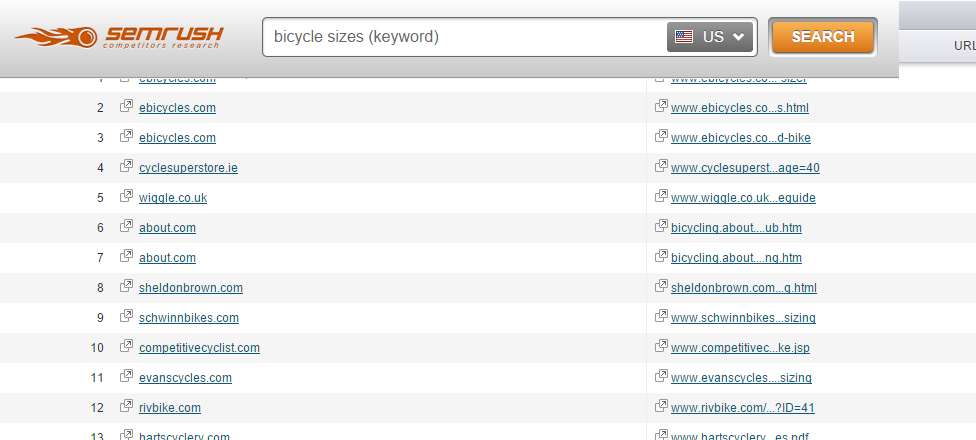
Task: Open external icon beside ebicycles.com row 3
Action: [x=126, y=136]
